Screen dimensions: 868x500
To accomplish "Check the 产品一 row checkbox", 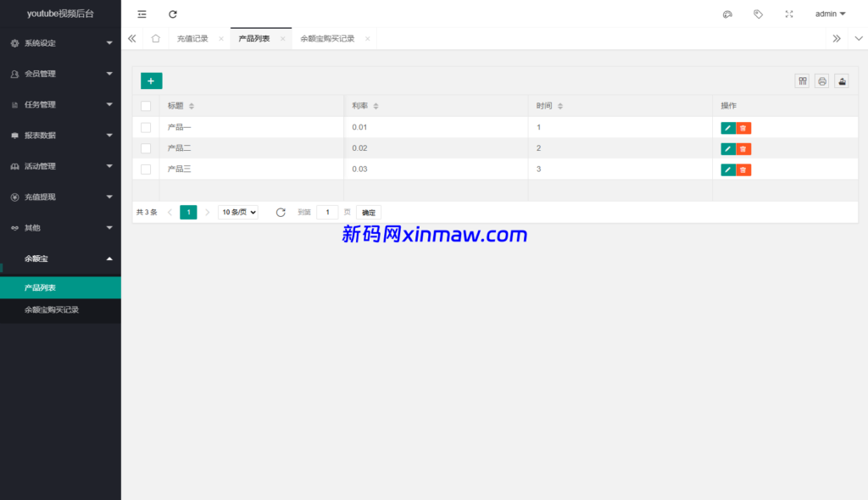I will [x=146, y=127].
